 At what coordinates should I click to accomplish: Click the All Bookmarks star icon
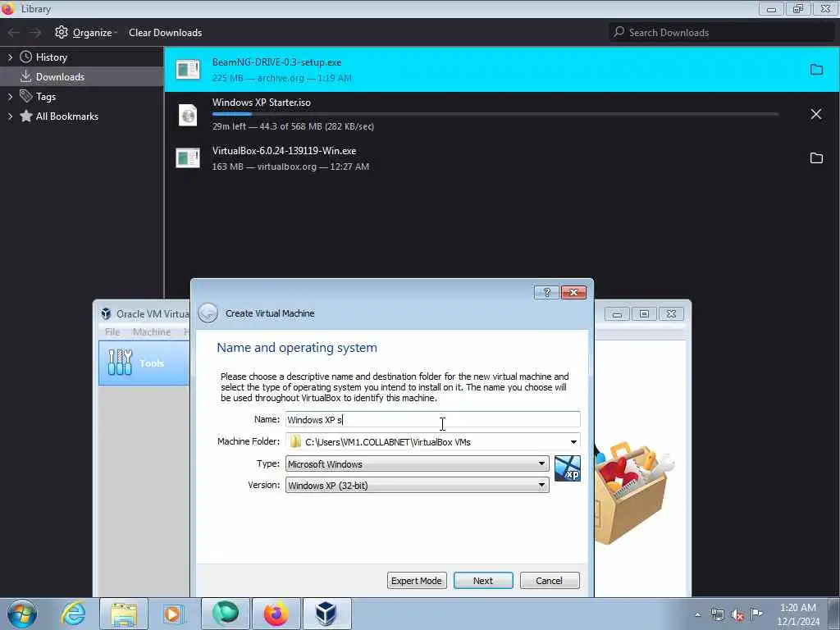tap(25, 116)
